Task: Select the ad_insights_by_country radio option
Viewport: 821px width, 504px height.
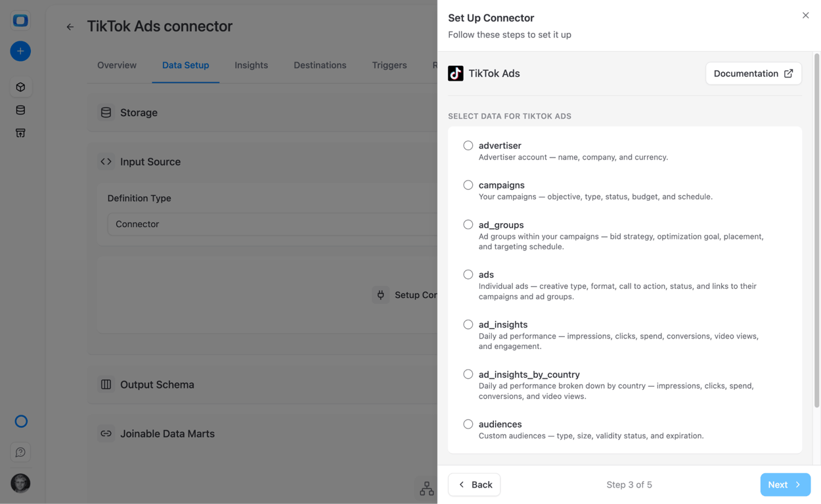Action: point(468,374)
